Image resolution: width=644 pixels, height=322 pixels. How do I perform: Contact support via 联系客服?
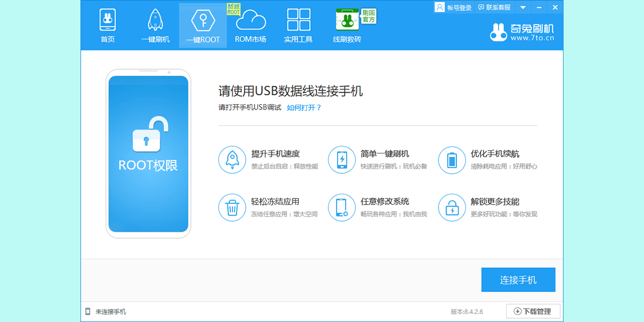(x=494, y=8)
